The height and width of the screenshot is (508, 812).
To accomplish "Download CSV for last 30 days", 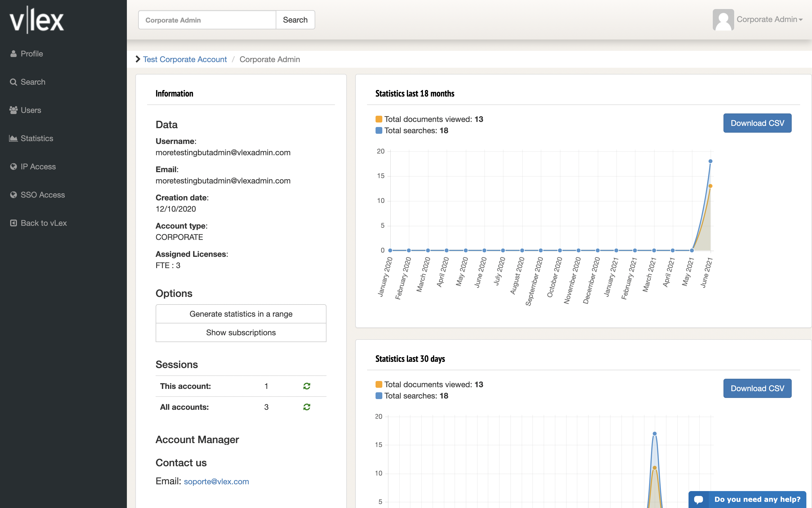I will [x=757, y=388].
